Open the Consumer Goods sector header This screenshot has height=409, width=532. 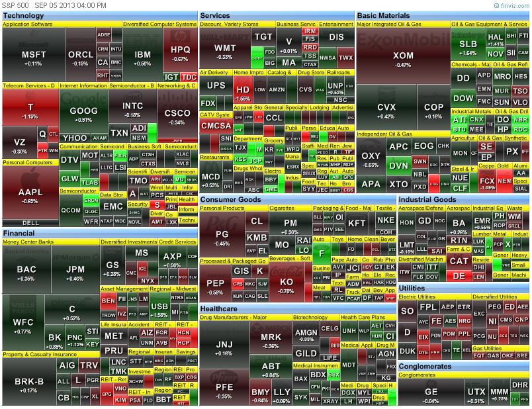click(298, 200)
